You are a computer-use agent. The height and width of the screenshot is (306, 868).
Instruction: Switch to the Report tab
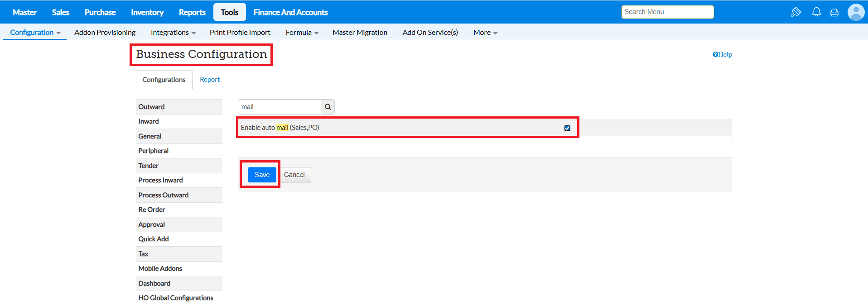tap(210, 80)
